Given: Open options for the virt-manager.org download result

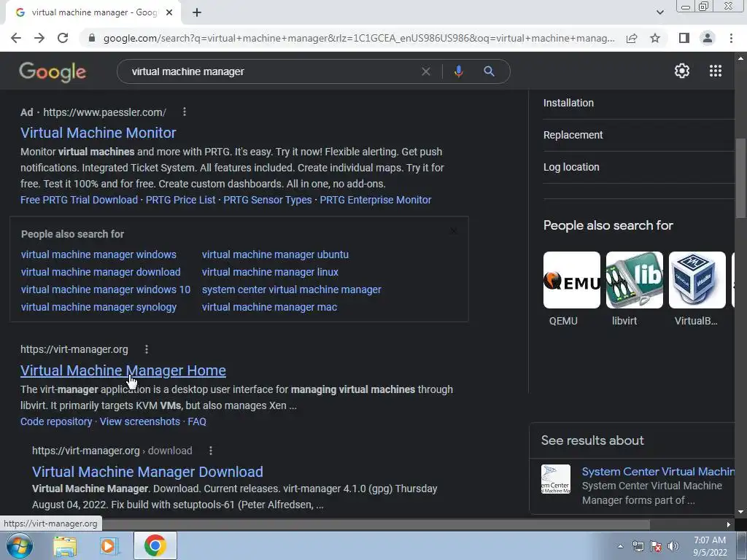Looking at the screenshot, I should [x=211, y=451].
